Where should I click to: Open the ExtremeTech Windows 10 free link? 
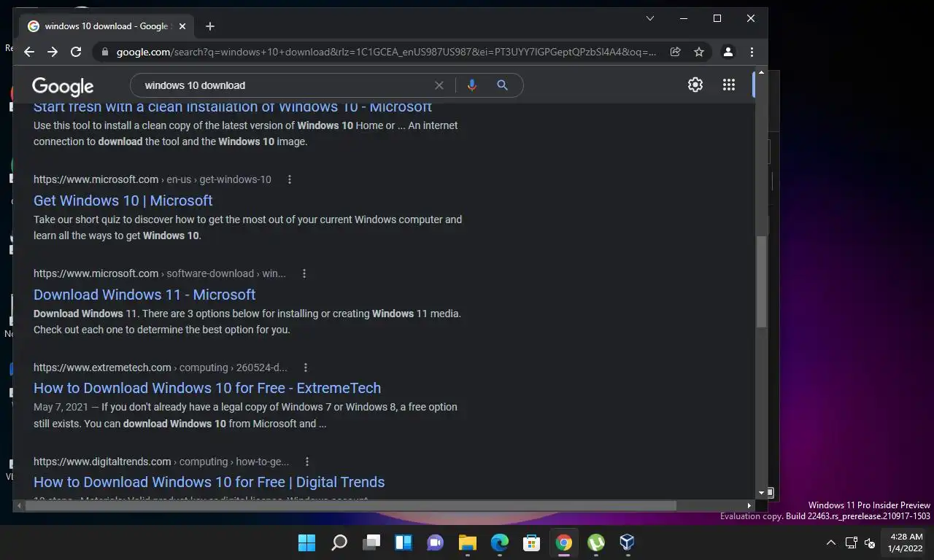tap(207, 388)
